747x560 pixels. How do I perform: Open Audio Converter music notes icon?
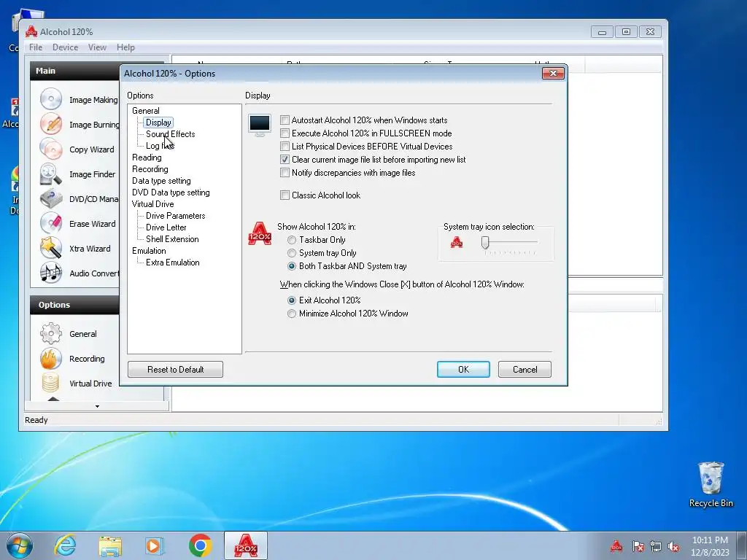[x=51, y=273]
